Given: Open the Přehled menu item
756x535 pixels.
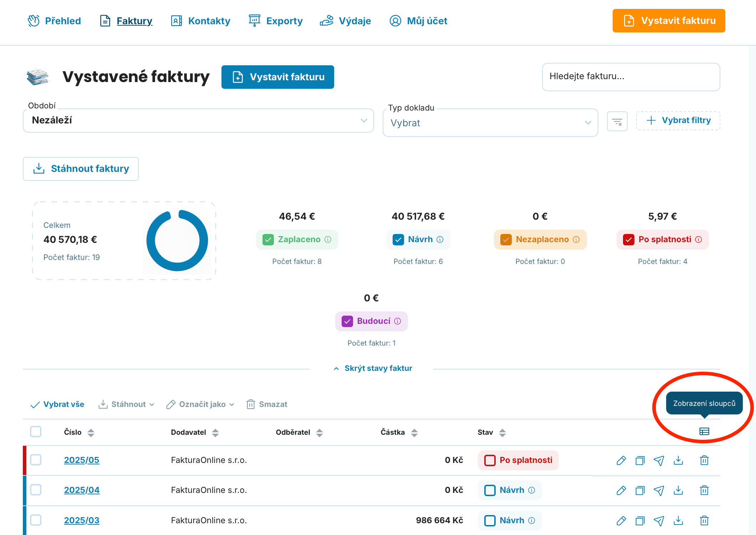Looking at the screenshot, I should 55,21.
